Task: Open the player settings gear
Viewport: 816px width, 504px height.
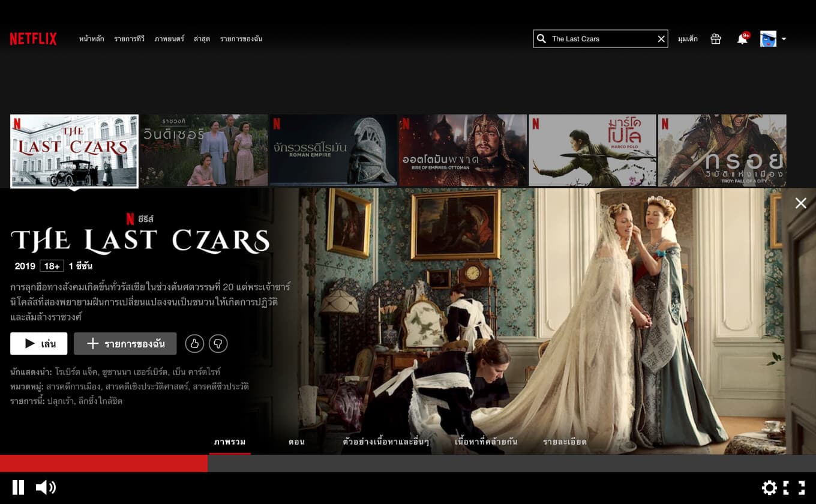Action: pyautogui.click(x=769, y=488)
